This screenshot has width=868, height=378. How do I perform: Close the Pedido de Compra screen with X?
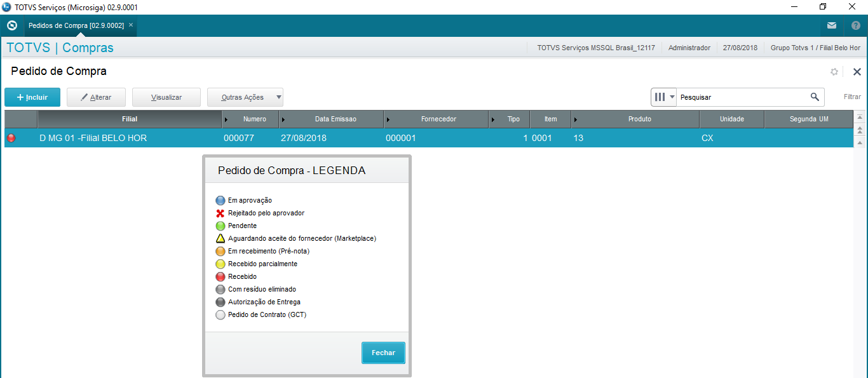[x=857, y=72]
